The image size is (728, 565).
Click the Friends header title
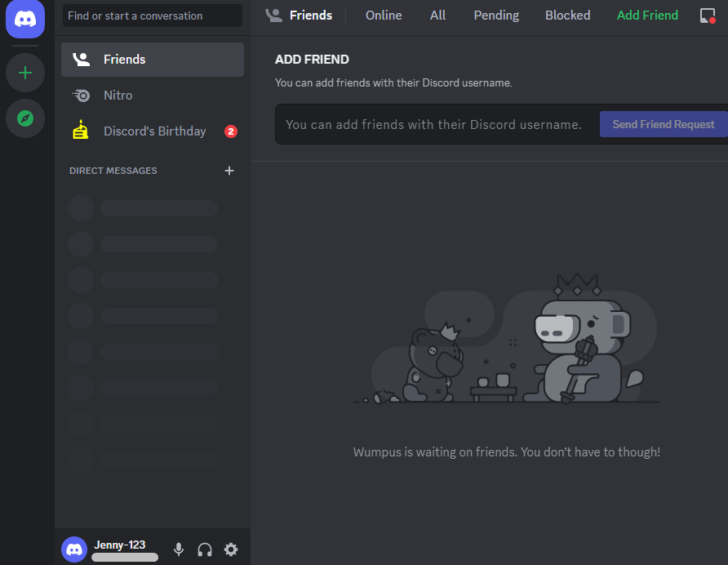point(311,16)
